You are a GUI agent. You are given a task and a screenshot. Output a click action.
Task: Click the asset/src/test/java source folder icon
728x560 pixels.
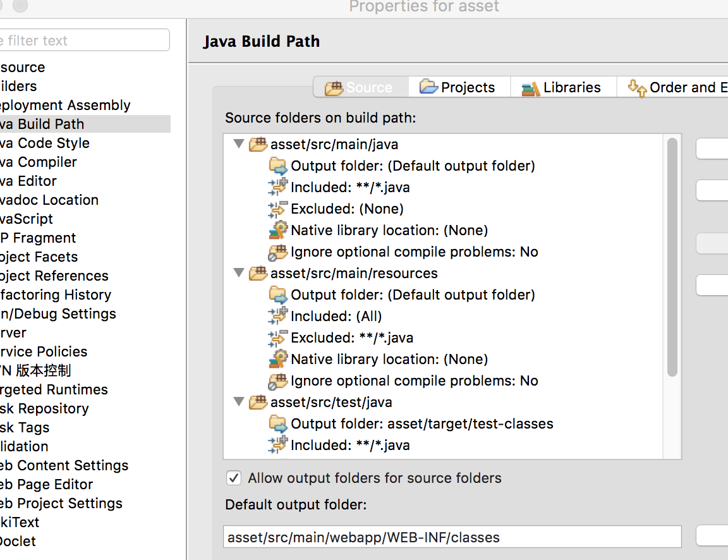(258, 403)
